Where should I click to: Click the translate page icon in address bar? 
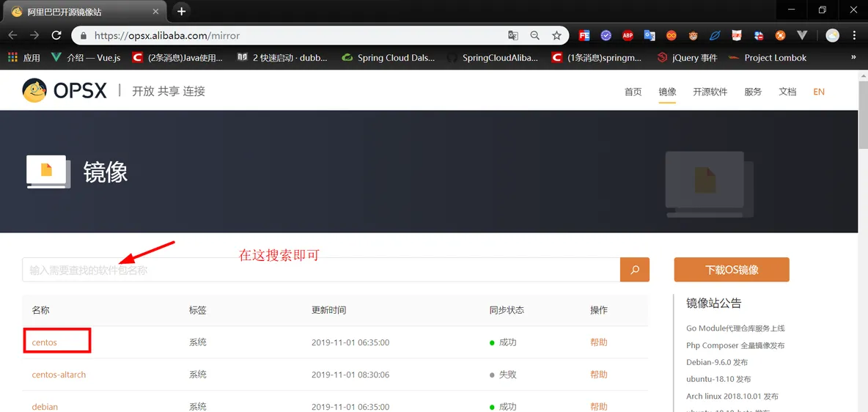pos(513,35)
